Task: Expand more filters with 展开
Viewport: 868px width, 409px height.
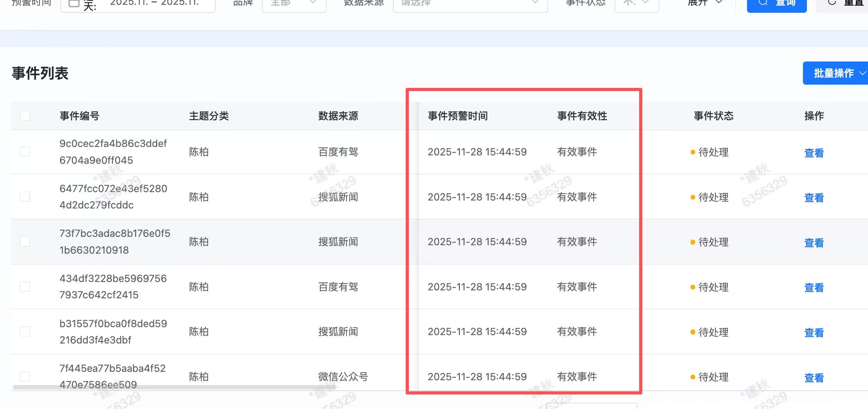Action: pyautogui.click(x=705, y=3)
